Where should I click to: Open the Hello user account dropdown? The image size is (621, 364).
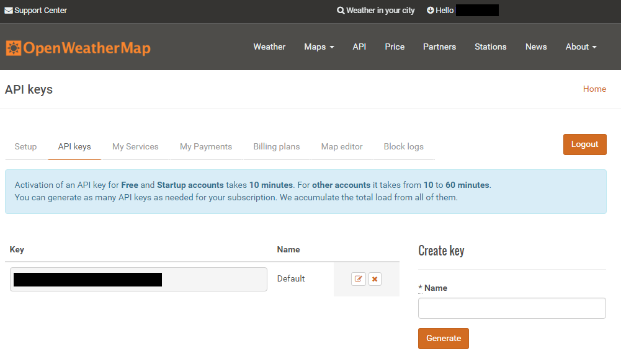tap(463, 11)
